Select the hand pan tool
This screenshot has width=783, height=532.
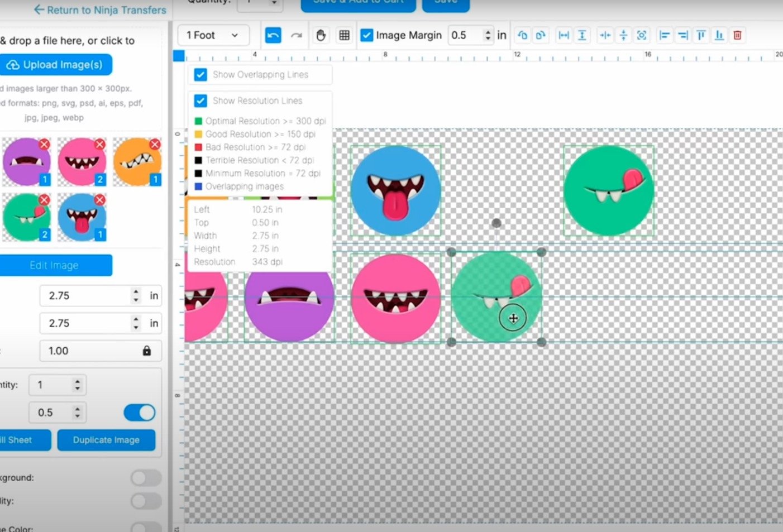point(321,35)
